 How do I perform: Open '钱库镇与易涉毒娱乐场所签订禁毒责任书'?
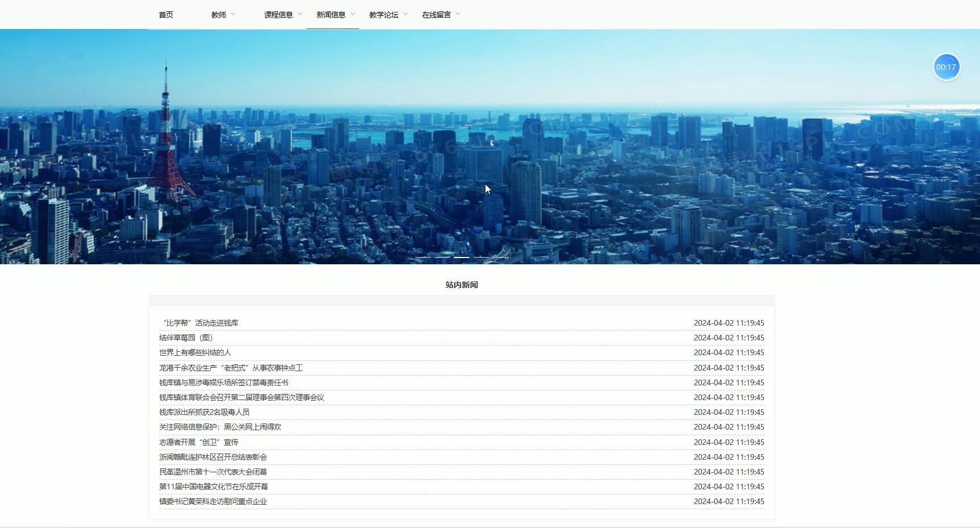(x=223, y=383)
